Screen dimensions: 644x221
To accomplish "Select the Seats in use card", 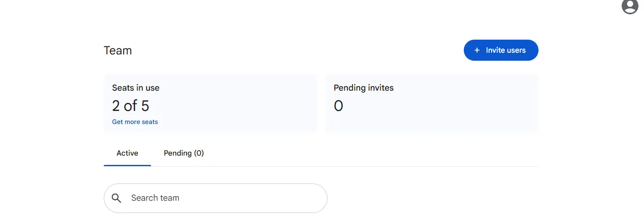I will 210,103.
